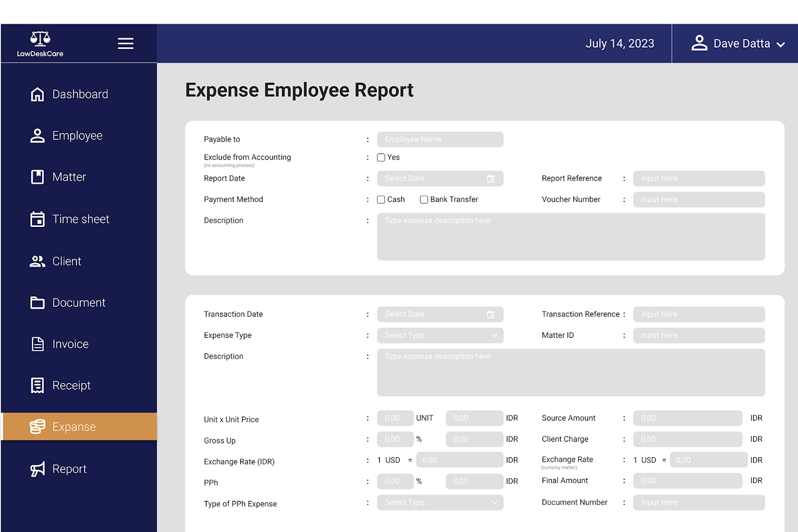The height and width of the screenshot is (532, 798).
Task: Click the user profile avatar icon
Action: (699, 43)
